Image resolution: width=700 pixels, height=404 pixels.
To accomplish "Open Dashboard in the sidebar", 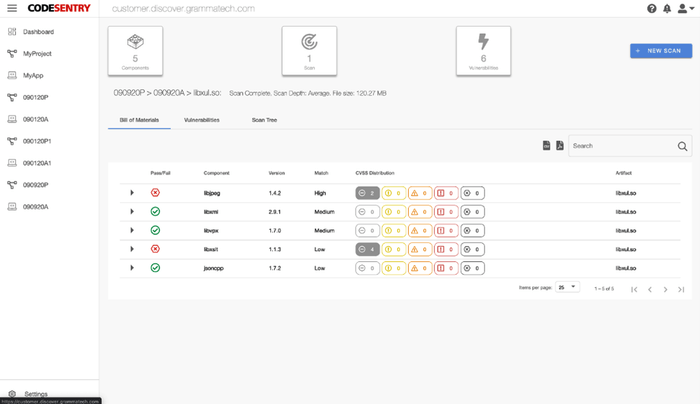I will point(38,32).
